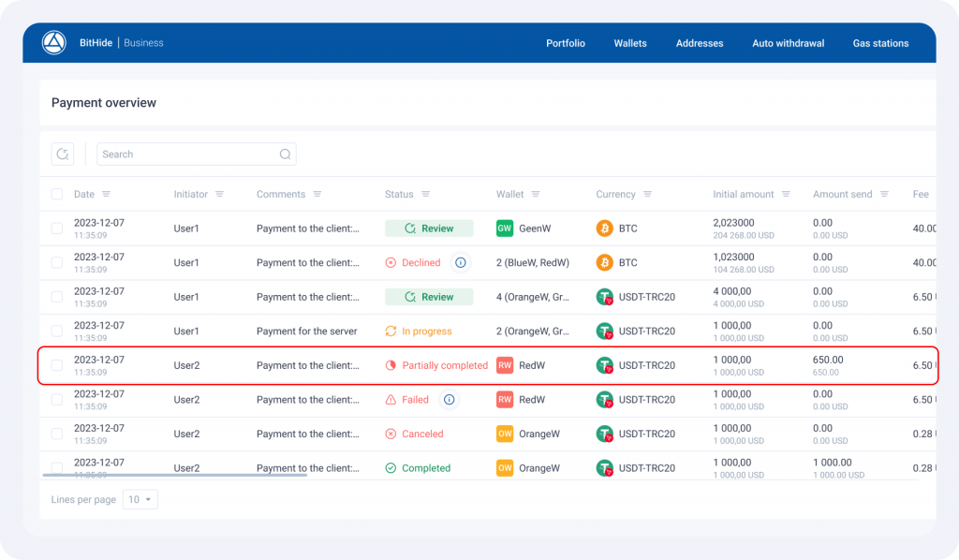The width and height of the screenshot is (959, 560).
Task: Click into the Search input field
Action: (x=187, y=155)
